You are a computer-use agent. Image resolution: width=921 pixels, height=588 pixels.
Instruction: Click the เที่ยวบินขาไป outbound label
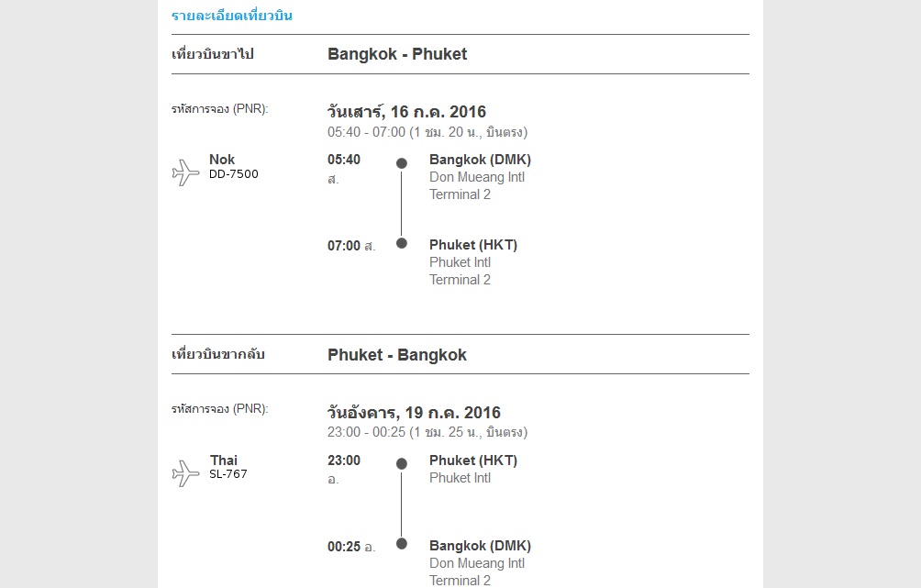point(213,54)
